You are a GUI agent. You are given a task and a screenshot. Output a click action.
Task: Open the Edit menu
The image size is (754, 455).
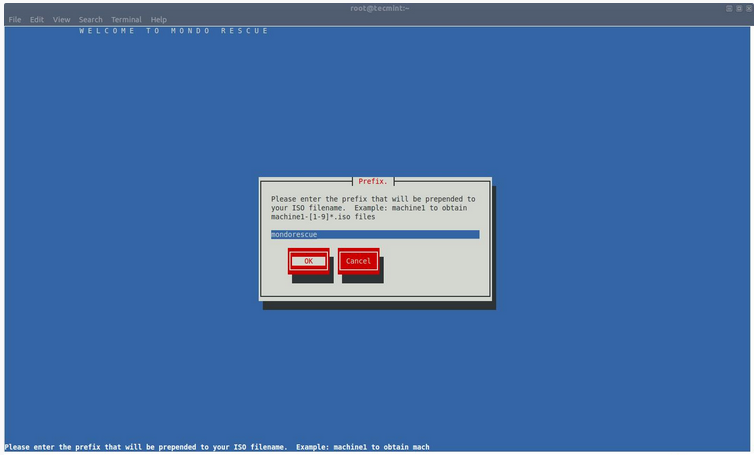(37, 20)
